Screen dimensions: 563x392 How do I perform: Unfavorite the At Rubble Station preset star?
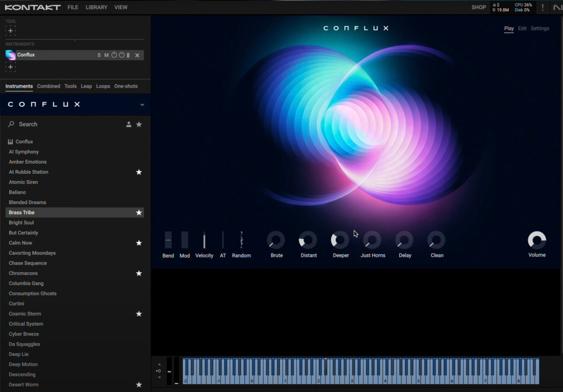pyautogui.click(x=139, y=172)
